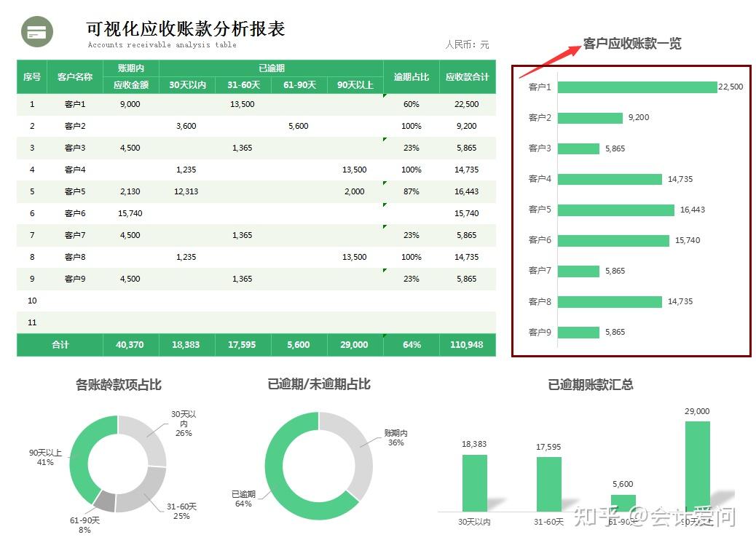756x548 pixels.
Task: Select the 序号 column header
Action: [32, 76]
